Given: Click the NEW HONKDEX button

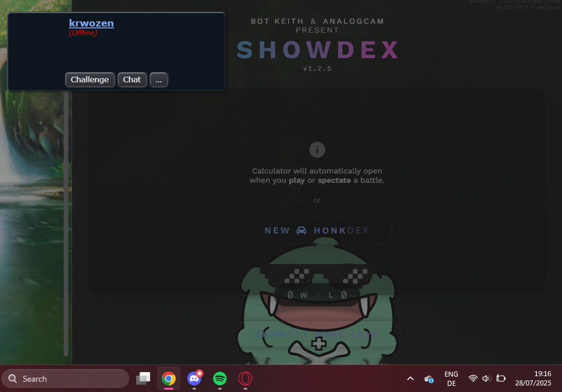Looking at the screenshot, I should coord(317,231).
